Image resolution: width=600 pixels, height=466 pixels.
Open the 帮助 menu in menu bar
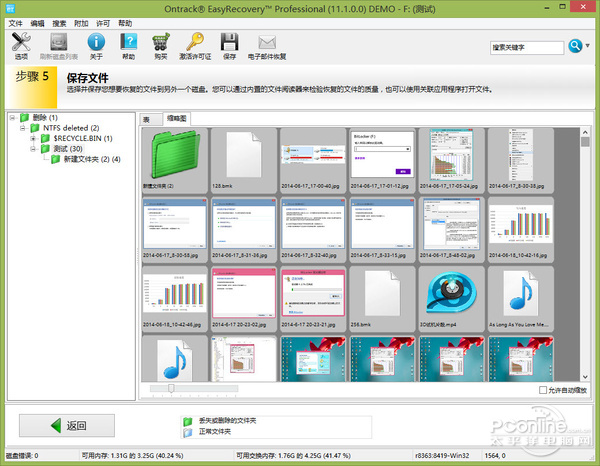pos(125,23)
